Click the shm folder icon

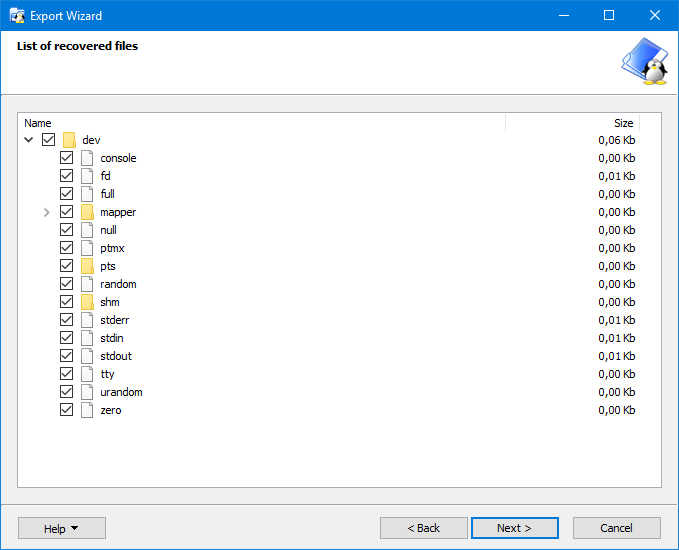pos(87,302)
